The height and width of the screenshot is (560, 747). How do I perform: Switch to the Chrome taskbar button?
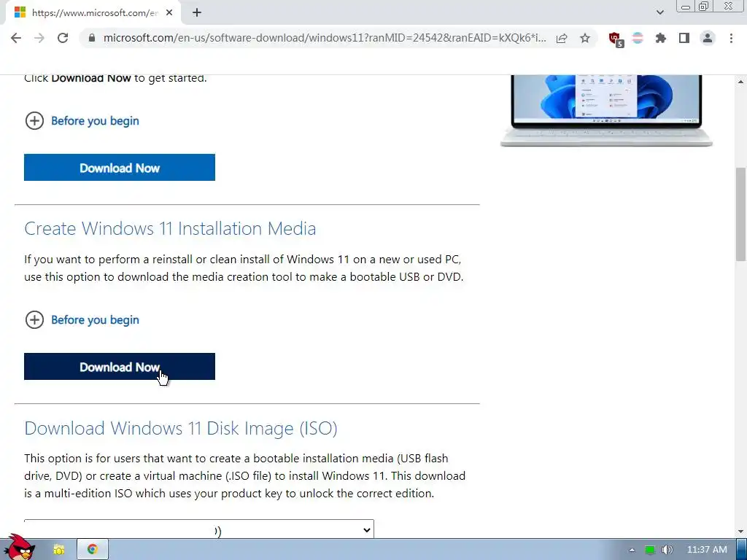click(x=93, y=550)
